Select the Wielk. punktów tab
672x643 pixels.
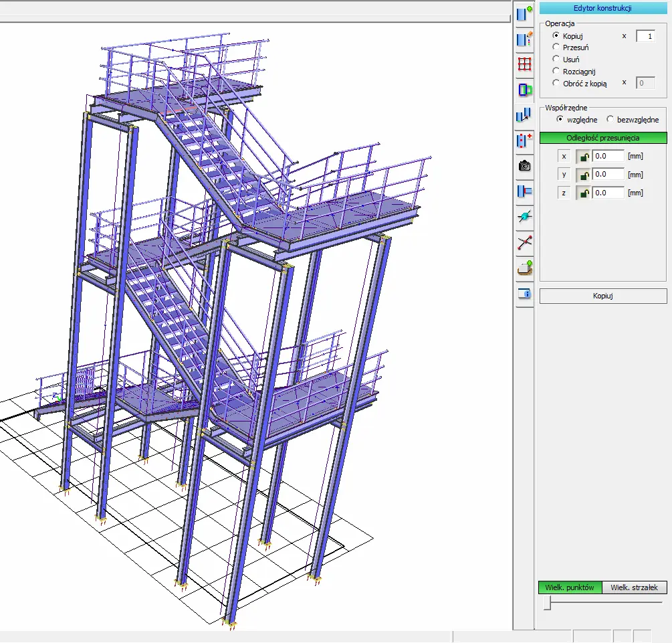[570, 587]
